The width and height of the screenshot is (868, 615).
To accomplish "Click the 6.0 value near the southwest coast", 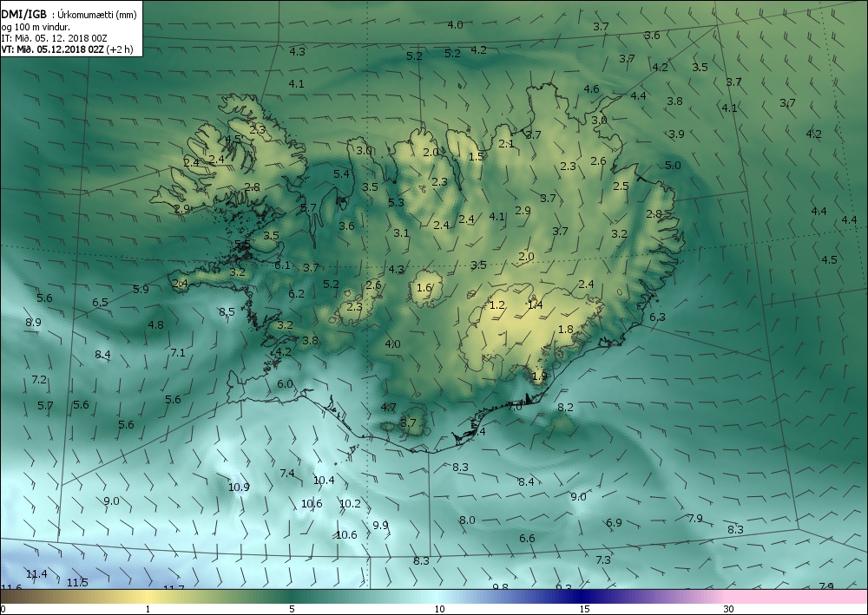I will coord(285,384).
